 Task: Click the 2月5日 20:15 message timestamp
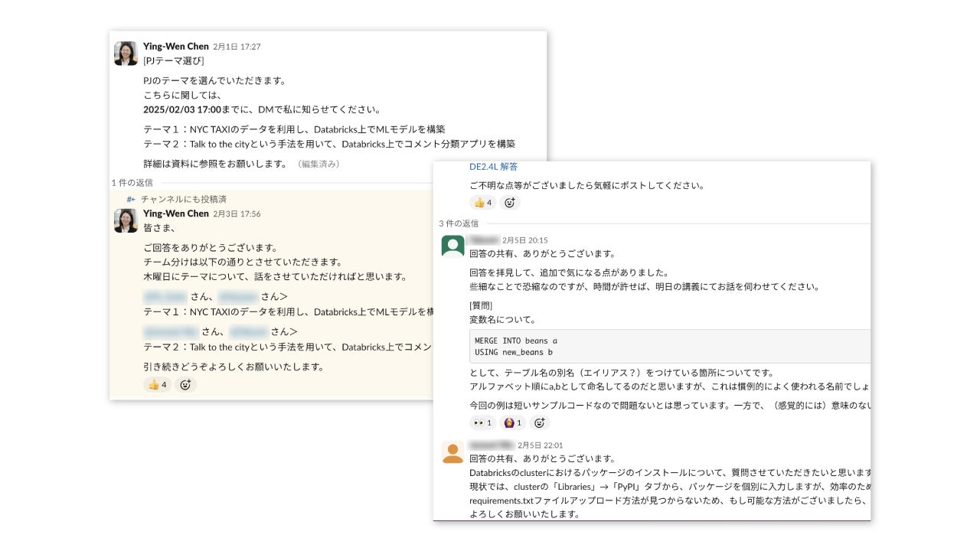point(524,240)
